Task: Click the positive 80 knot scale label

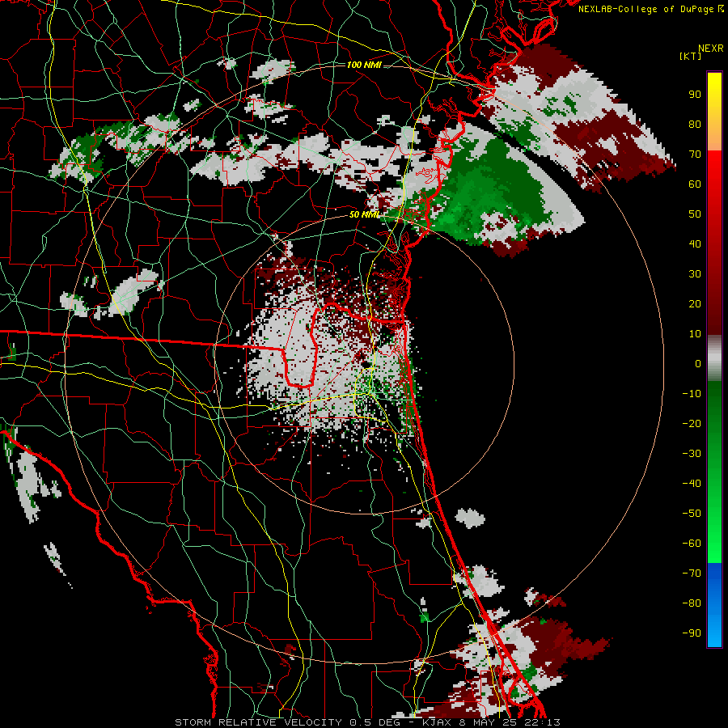Action: (695, 124)
